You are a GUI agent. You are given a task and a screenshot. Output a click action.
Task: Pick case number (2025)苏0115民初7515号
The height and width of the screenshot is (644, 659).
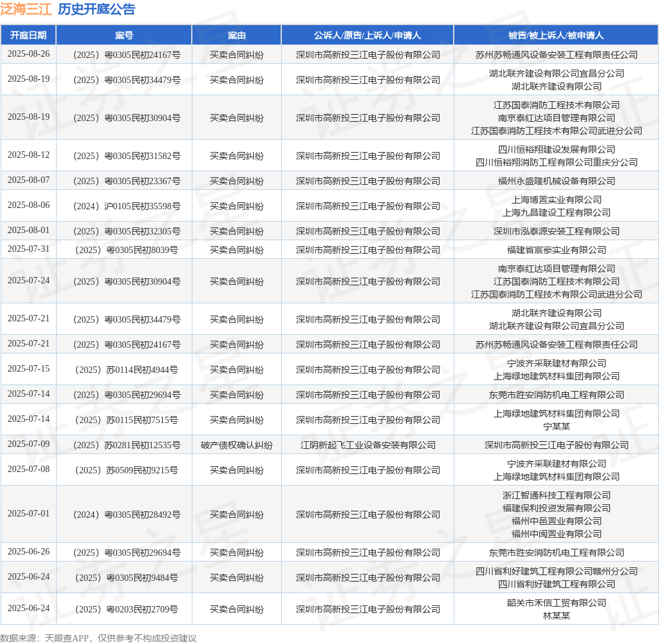tap(127, 420)
